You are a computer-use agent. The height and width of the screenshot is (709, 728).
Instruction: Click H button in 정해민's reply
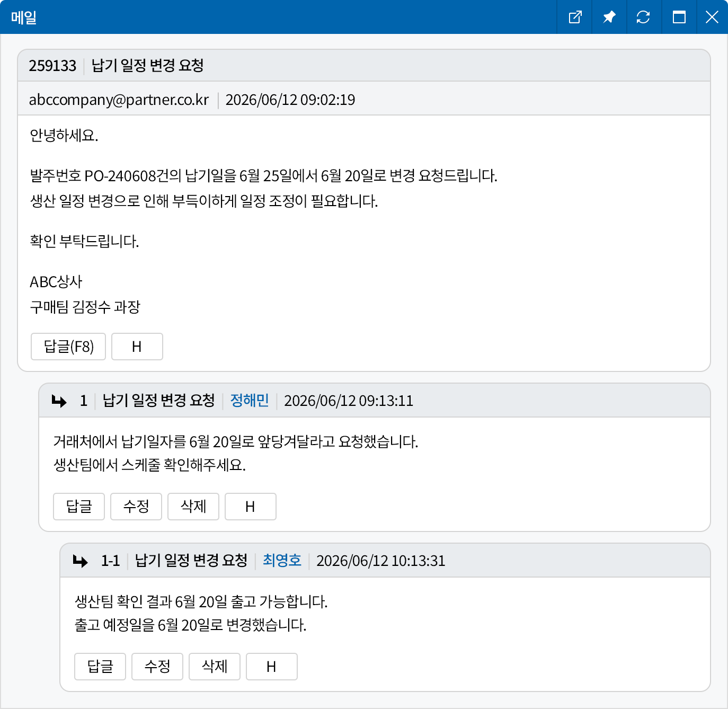pos(251,507)
